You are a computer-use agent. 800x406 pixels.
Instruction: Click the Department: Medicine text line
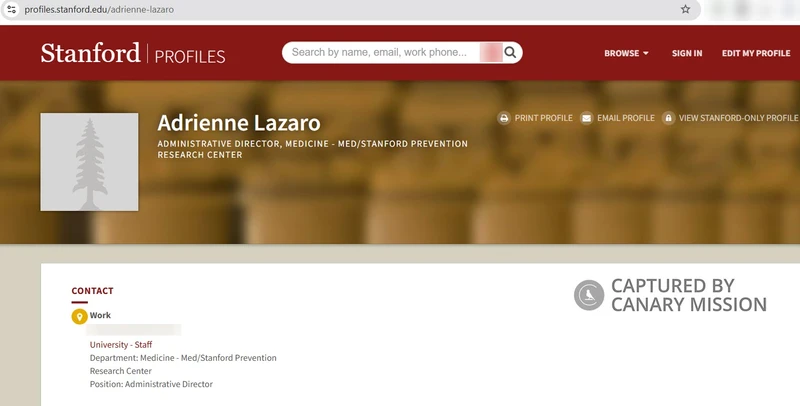coord(183,358)
